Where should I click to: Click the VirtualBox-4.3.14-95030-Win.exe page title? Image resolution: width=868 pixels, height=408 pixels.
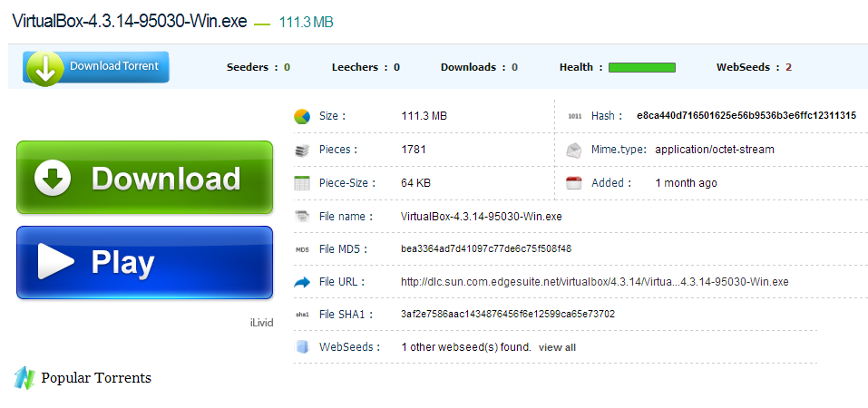pyautogui.click(x=130, y=21)
